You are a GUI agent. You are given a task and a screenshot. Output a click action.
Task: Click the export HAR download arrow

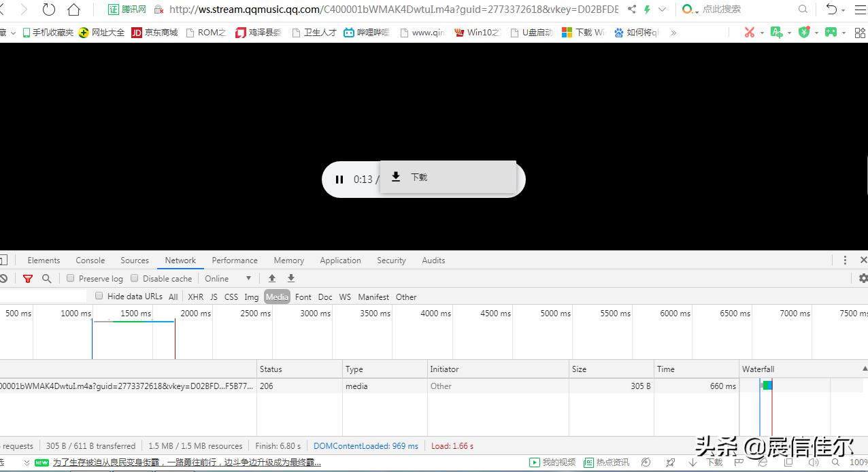[x=291, y=279]
